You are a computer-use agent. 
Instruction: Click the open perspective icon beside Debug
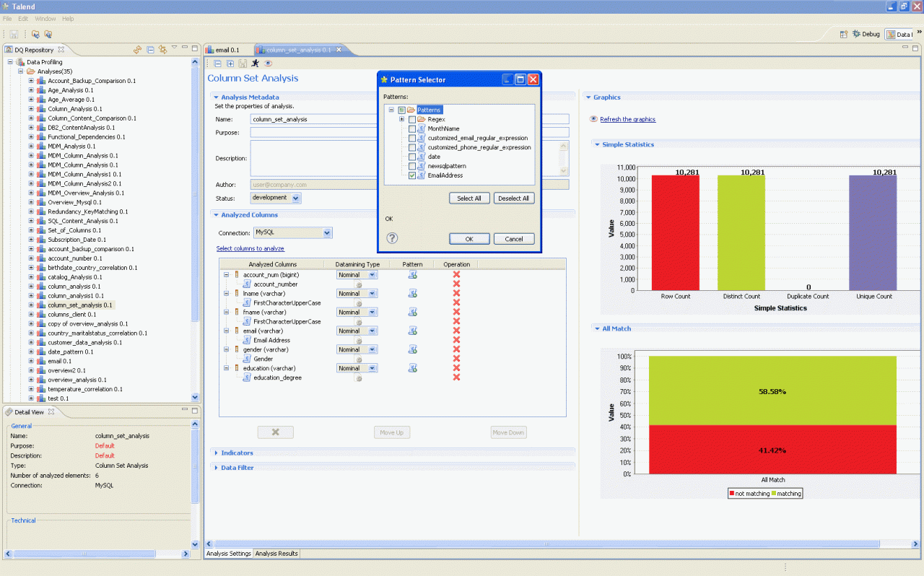(x=843, y=34)
